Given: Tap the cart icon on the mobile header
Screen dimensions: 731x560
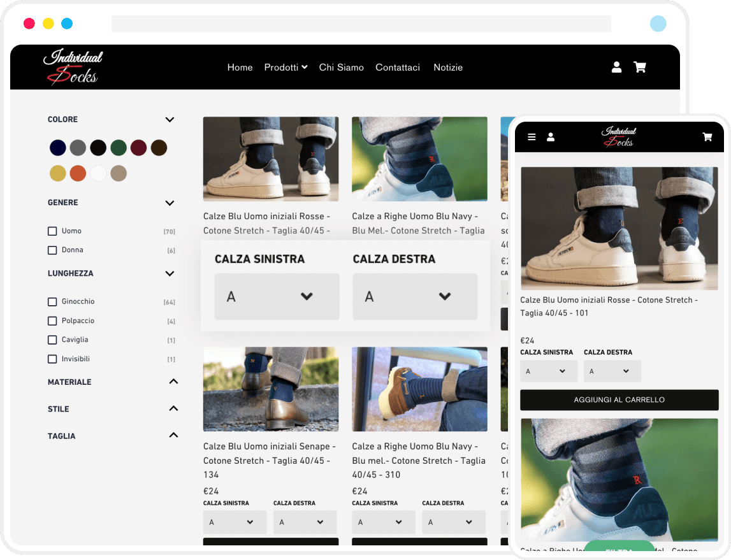Looking at the screenshot, I should (707, 136).
